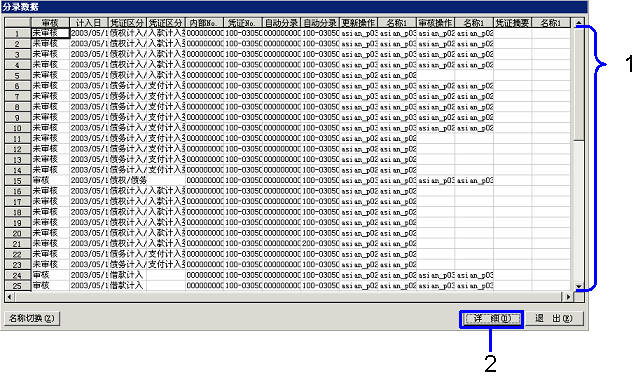Image resolution: width=636 pixels, height=379 pixels.
Task: Click the horizontal scrollbar left arrow
Action: [x=9, y=297]
